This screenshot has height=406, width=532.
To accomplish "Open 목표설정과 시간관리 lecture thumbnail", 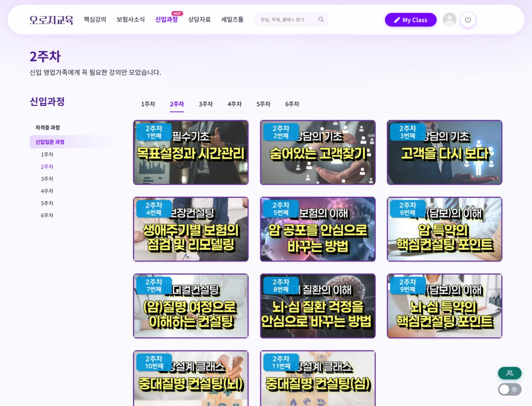I will click(191, 152).
